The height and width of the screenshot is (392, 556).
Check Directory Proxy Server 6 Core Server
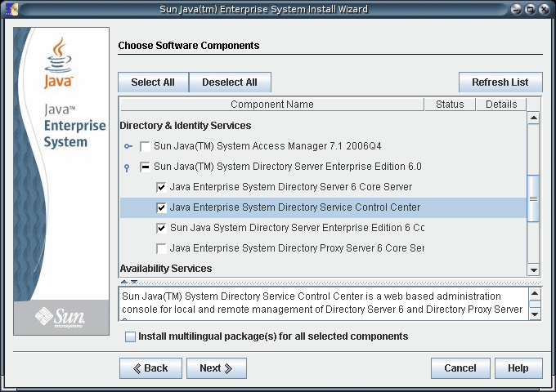pos(161,248)
